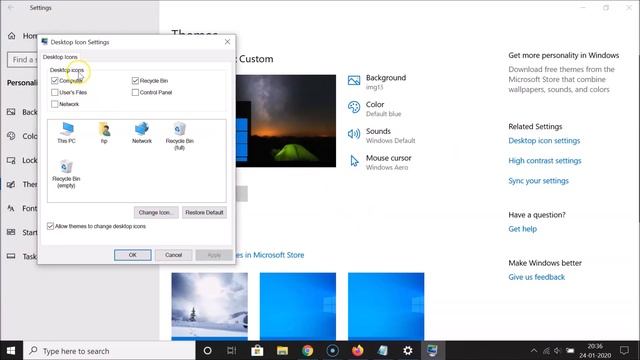Toggle Allow themes to change desktop icons
Screen dimensions: 640x360
pyautogui.click(x=50, y=226)
